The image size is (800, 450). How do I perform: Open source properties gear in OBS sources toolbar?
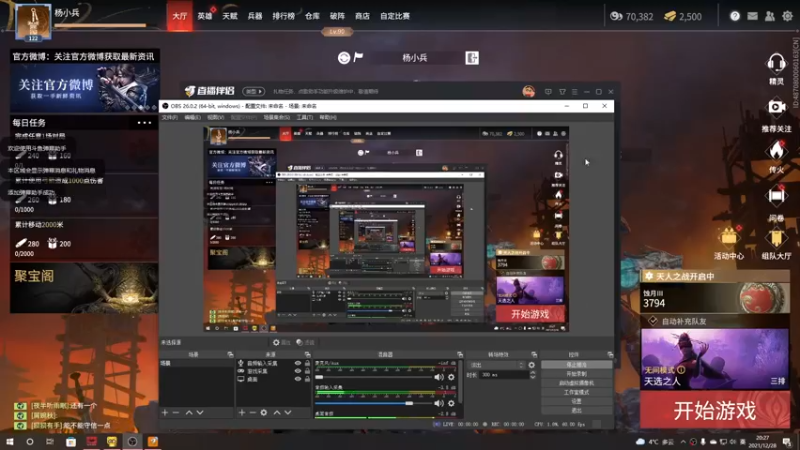click(x=264, y=412)
